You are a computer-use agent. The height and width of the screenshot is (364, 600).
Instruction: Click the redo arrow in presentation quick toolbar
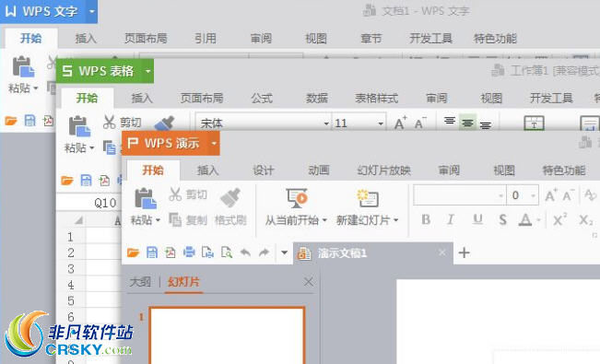point(264,252)
